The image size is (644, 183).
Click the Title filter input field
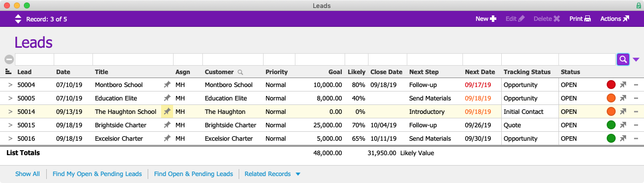133,60
